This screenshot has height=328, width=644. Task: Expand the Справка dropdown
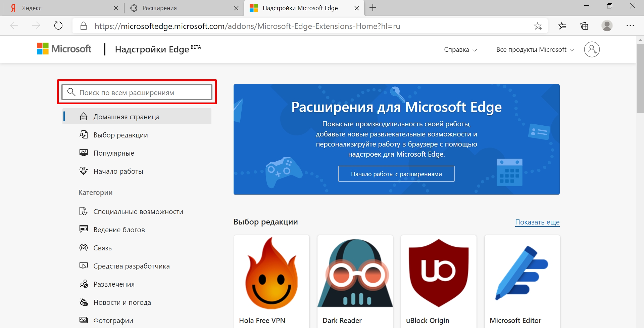tap(460, 50)
